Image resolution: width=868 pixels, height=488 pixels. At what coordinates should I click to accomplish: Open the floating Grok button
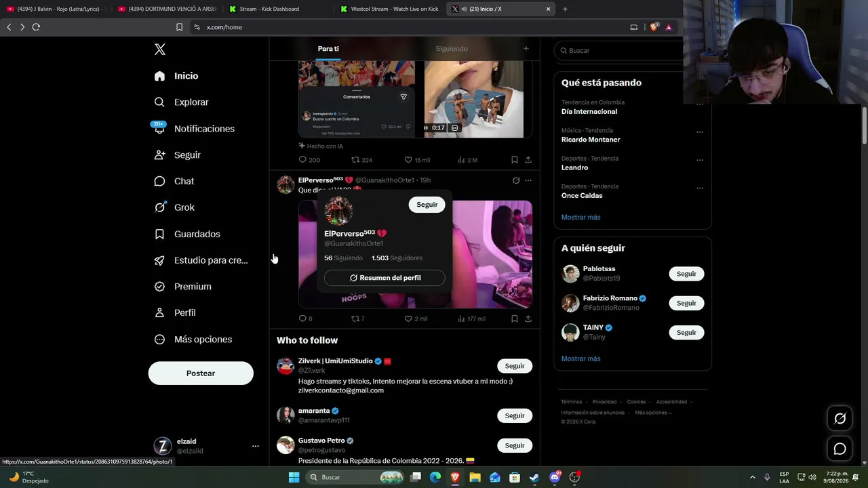tap(840, 419)
